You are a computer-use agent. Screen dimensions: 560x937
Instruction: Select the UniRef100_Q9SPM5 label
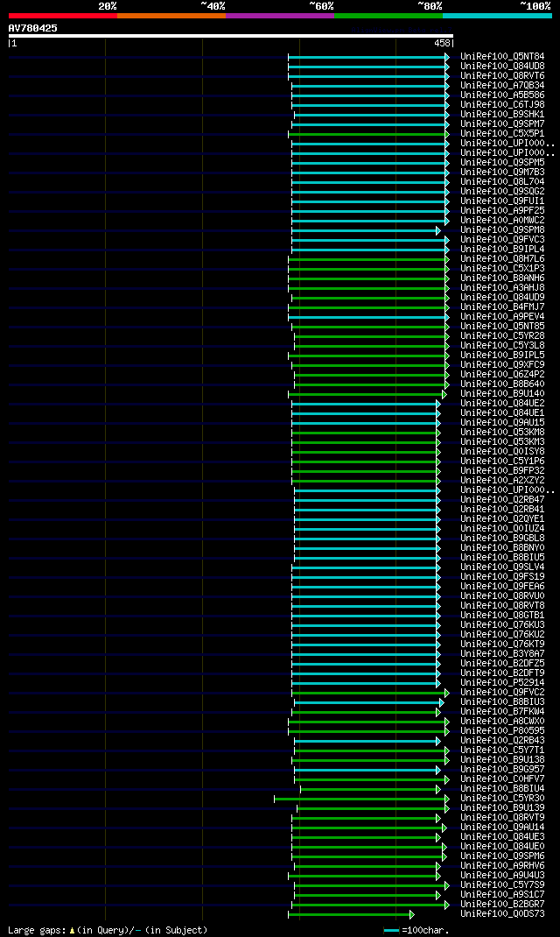point(502,163)
